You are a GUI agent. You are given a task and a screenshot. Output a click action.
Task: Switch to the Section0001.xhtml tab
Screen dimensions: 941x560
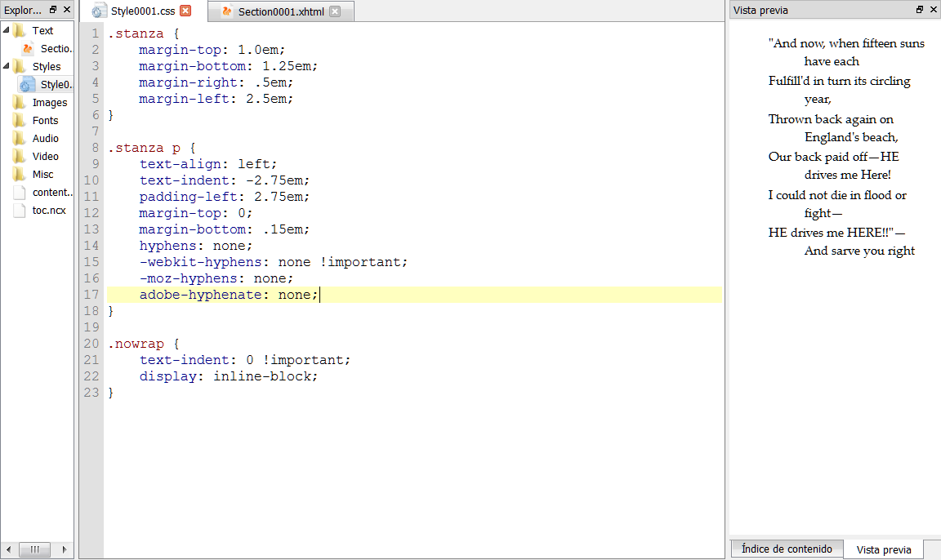[x=281, y=12]
